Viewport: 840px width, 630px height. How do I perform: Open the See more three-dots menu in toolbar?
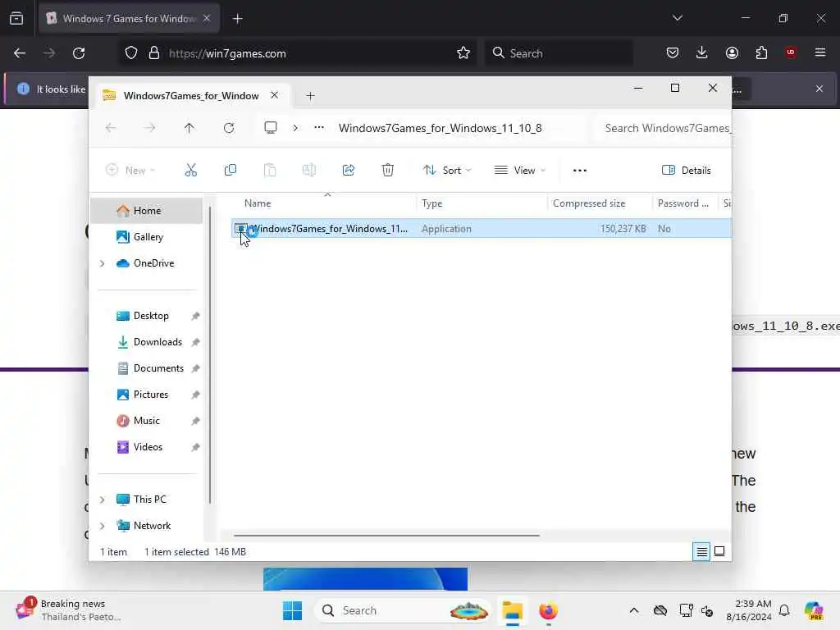(580, 171)
